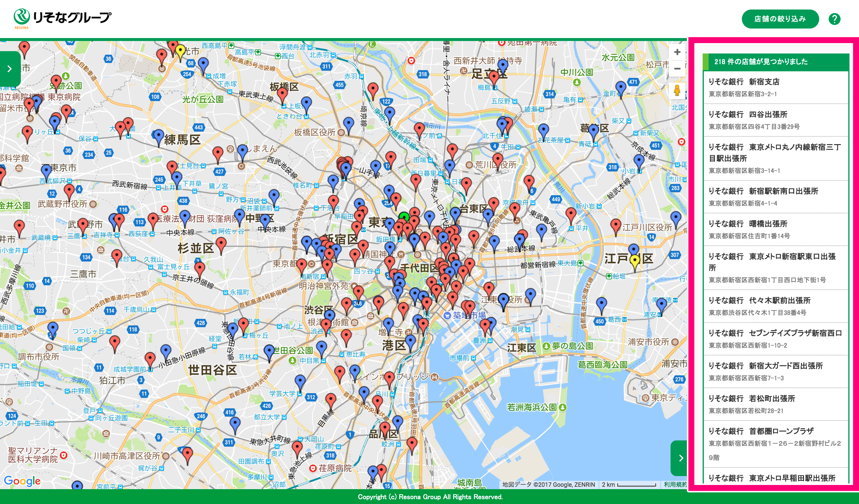
Task: Click the 地図データ ©2017 Google, ZENRIN attribution
Action: coord(548,484)
